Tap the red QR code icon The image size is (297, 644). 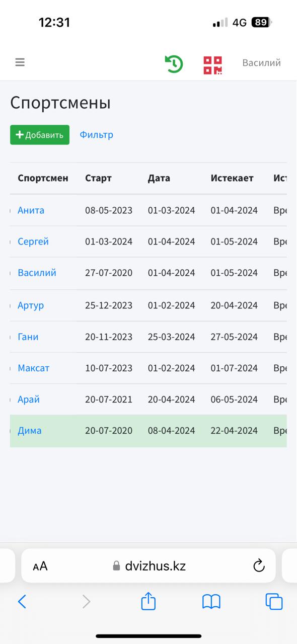[x=213, y=65]
